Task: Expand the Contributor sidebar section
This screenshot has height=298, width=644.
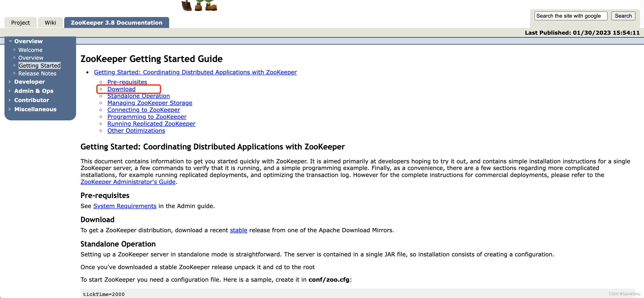Action: pyautogui.click(x=32, y=100)
